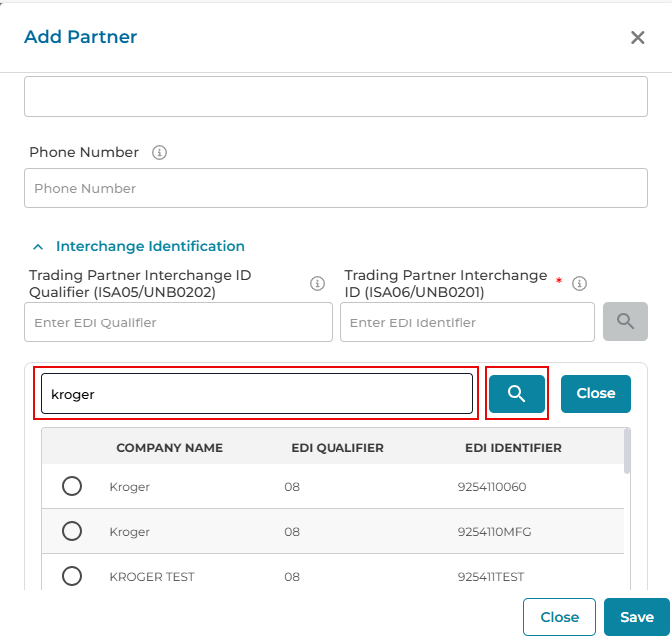Click the qualifier 08 in the 9254110060 row

click(x=292, y=487)
